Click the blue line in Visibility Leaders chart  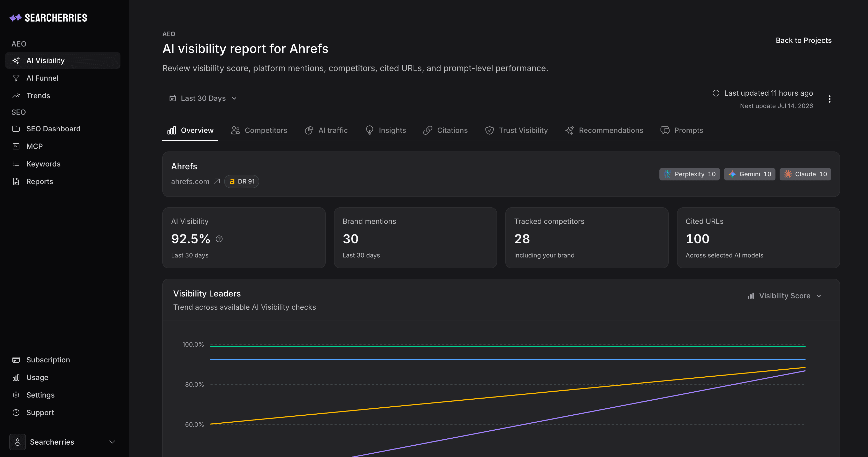point(507,359)
